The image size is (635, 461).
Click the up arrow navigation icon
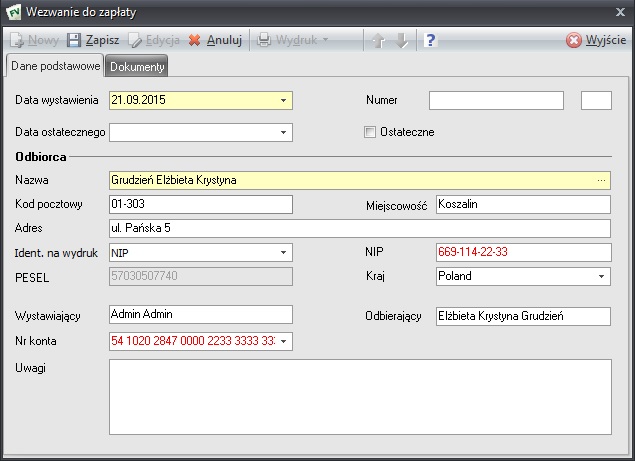tap(378, 41)
